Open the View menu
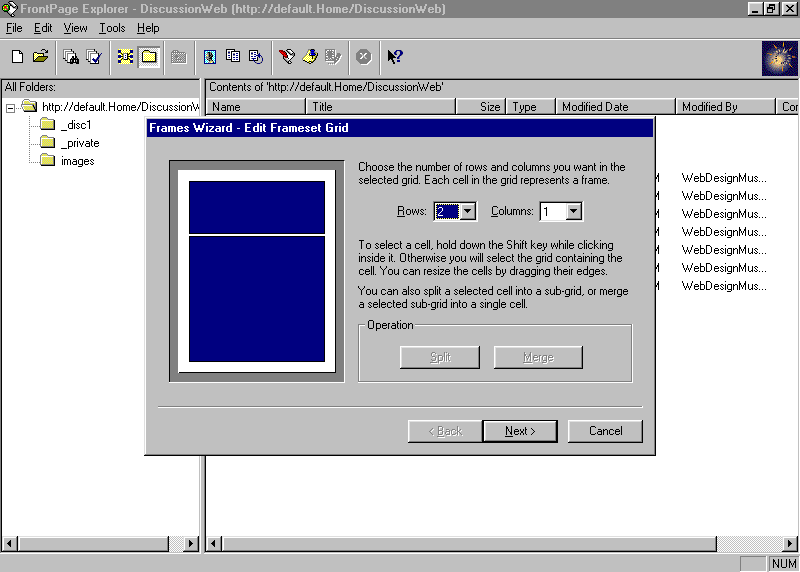This screenshot has width=800, height=572. (75, 28)
